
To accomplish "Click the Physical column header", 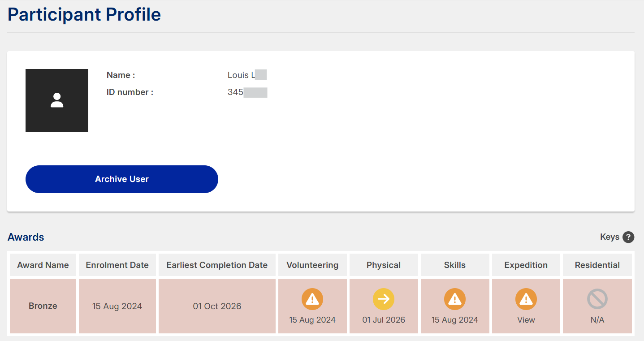I will (x=384, y=265).
